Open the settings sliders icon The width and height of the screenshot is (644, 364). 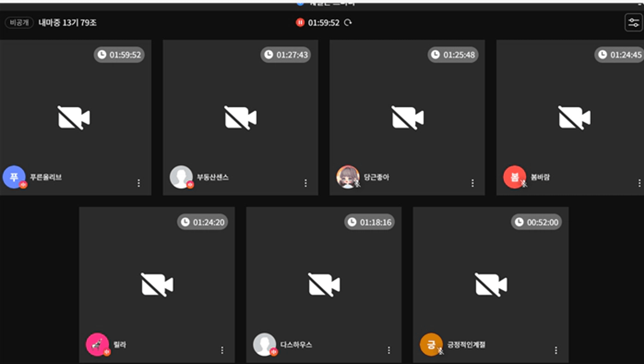point(633,22)
